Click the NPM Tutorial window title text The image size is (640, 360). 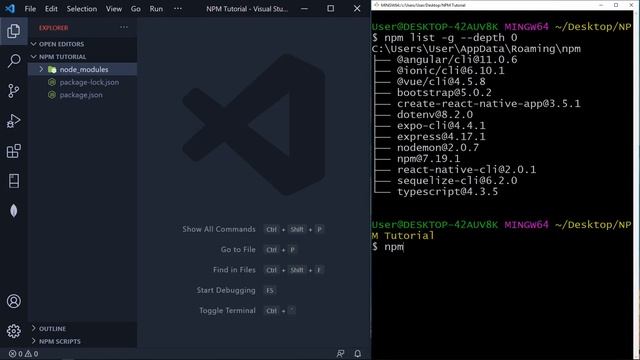247,9
